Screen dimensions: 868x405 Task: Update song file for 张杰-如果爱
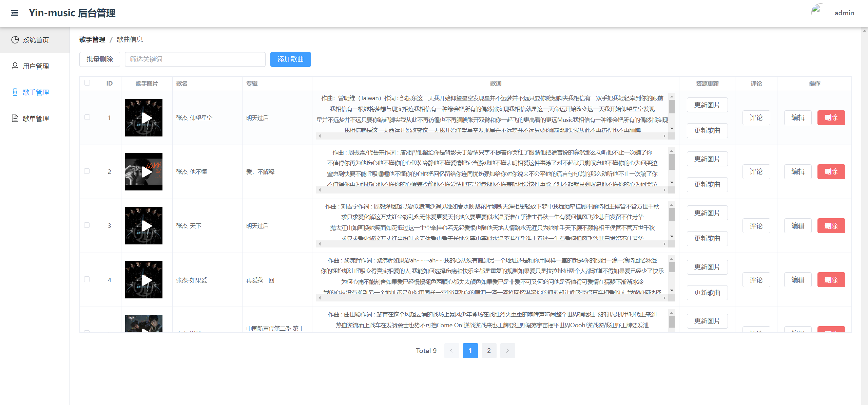pyautogui.click(x=707, y=292)
